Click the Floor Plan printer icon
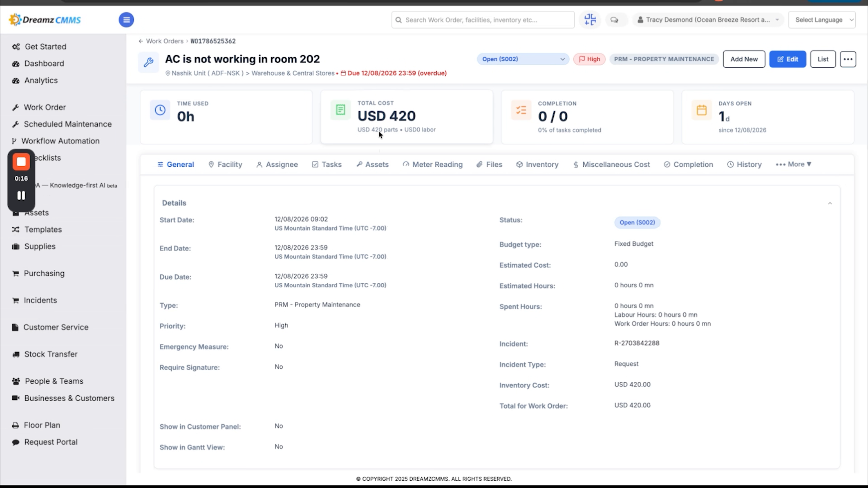The image size is (868, 488). coord(16,425)
